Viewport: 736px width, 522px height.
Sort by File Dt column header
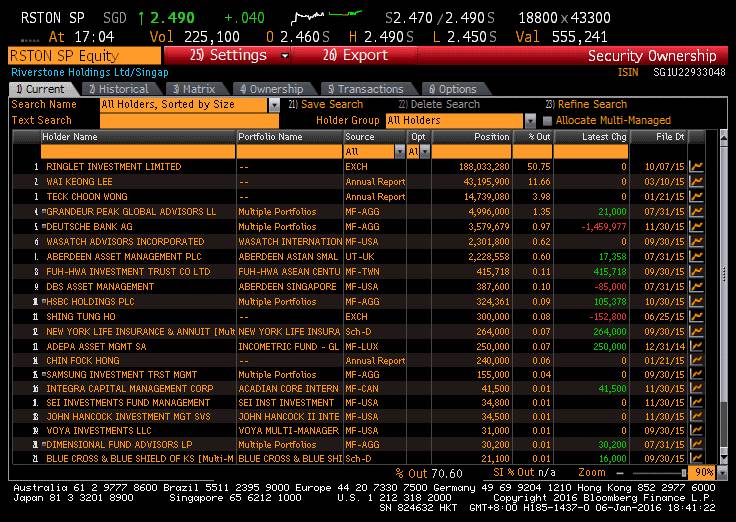tap(659, 137)
